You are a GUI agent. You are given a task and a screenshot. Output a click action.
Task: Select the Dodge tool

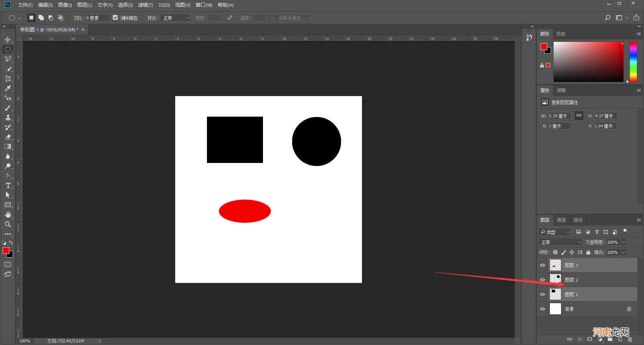click(x=8, y=166)
